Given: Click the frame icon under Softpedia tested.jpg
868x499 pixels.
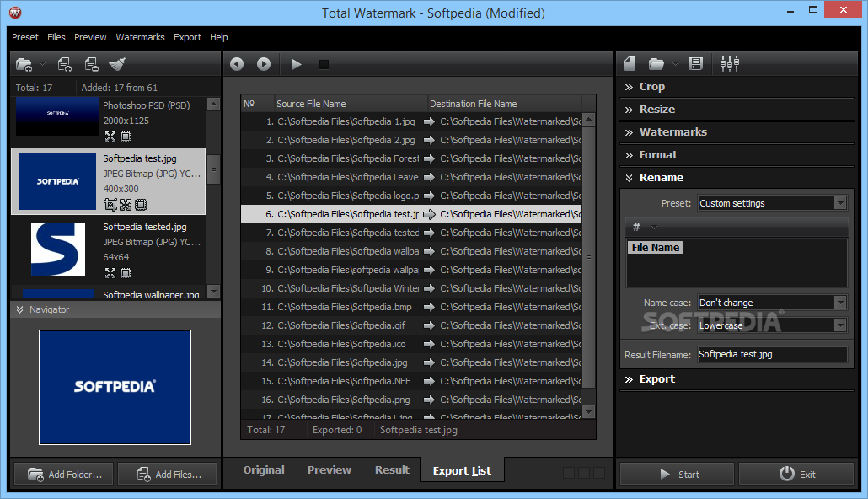Looking at the screenshot, I should pos(126,273).
